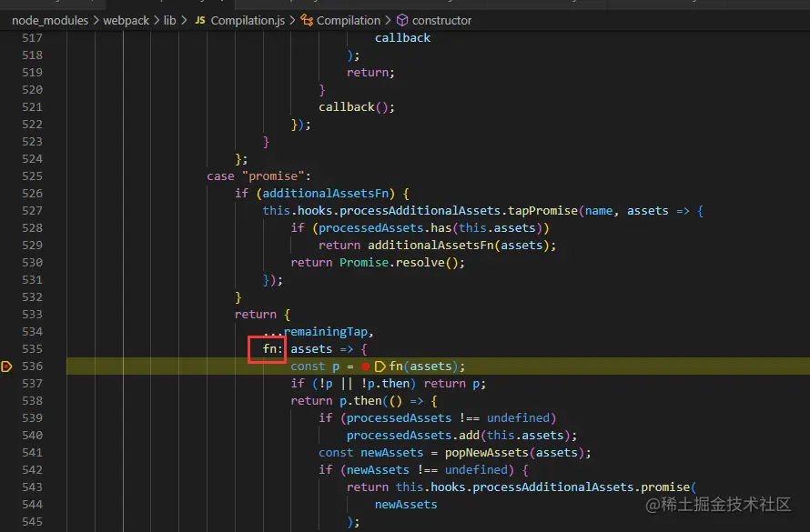The image size is (810, 532).
Task: Click the breakpoint marker in the line 536 gutter
Action: pyautogui.click(x=6, y=366)
